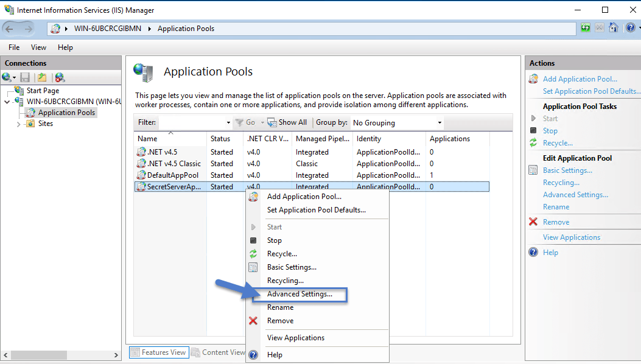Click the Recycle icon in context menu
The width and height of the screenshot is (641, 364).
(x=253, y=254)
